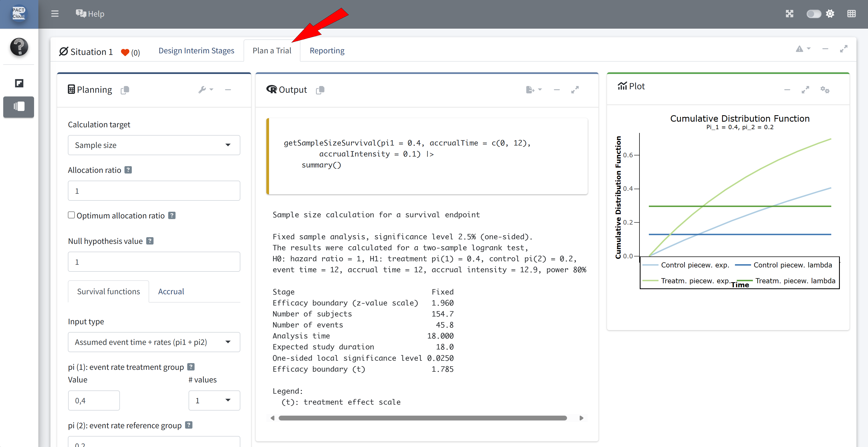This screenshot has height=447, width=868.
Task: Click the Output horizontal scrollbar
Action: [422, 418]
